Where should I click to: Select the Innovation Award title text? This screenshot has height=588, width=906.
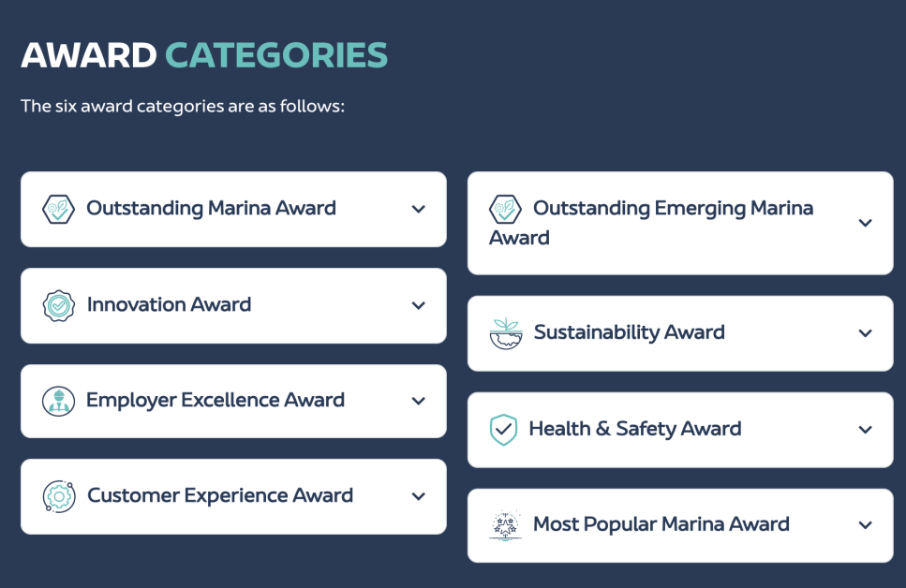coord(169,304)
